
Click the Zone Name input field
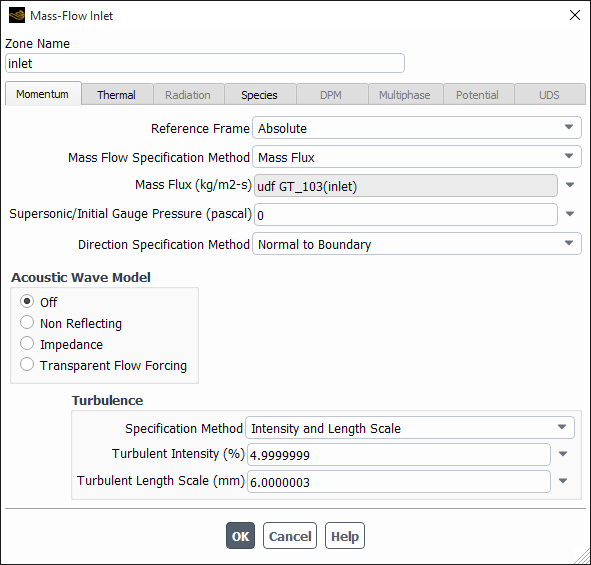point(205,63)
